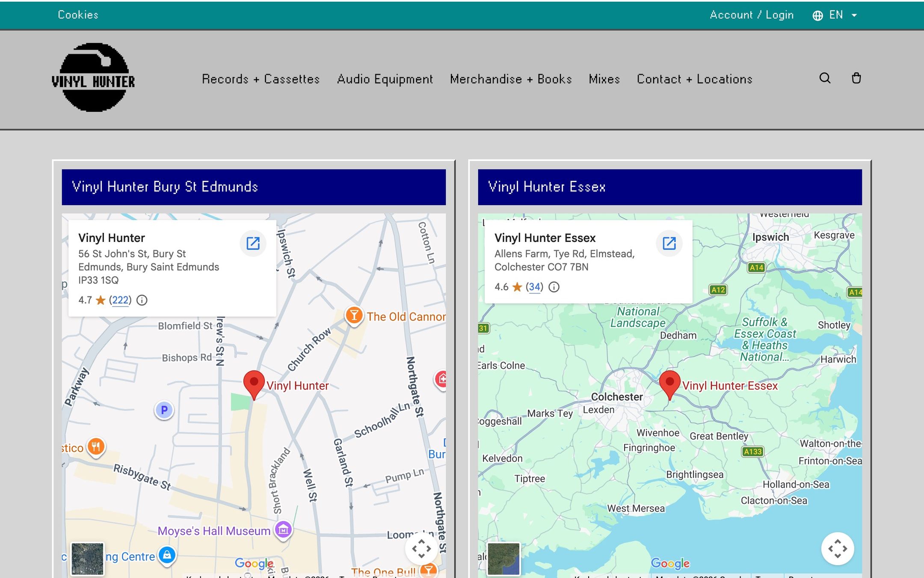Open the 34 reviews link
This screenshot has height=578, width=924.
(534, 287)
